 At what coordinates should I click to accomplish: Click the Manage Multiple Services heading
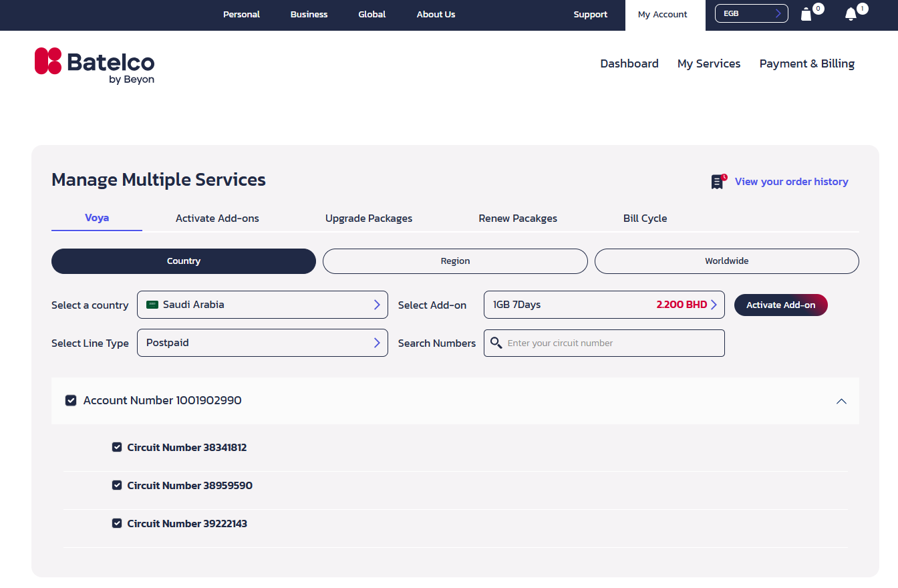[x=158, y=180]
